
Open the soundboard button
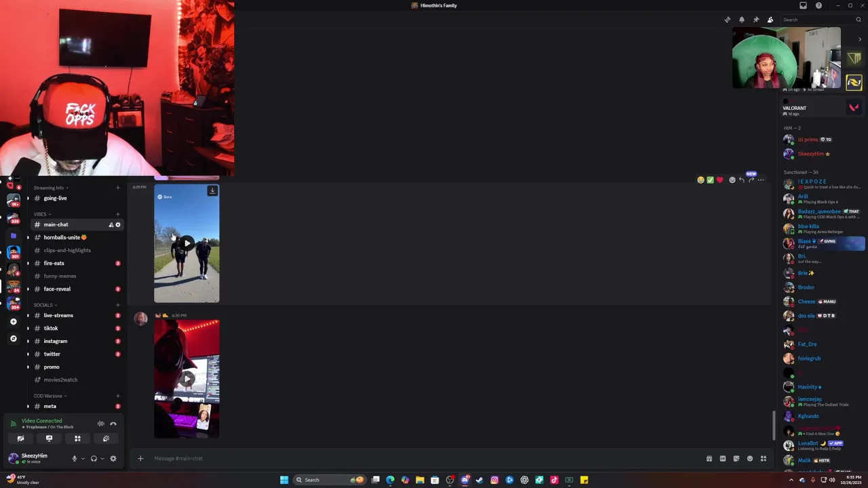106,439
